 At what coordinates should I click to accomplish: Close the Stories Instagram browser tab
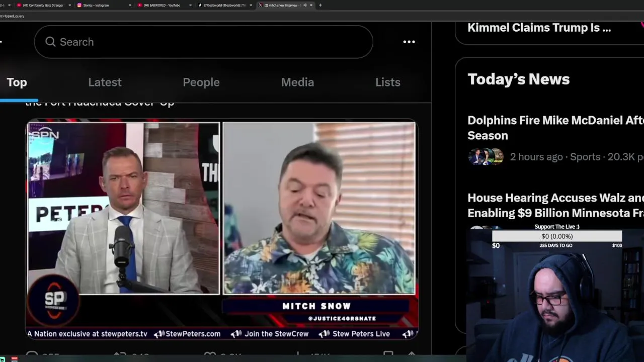pos(130,5)
